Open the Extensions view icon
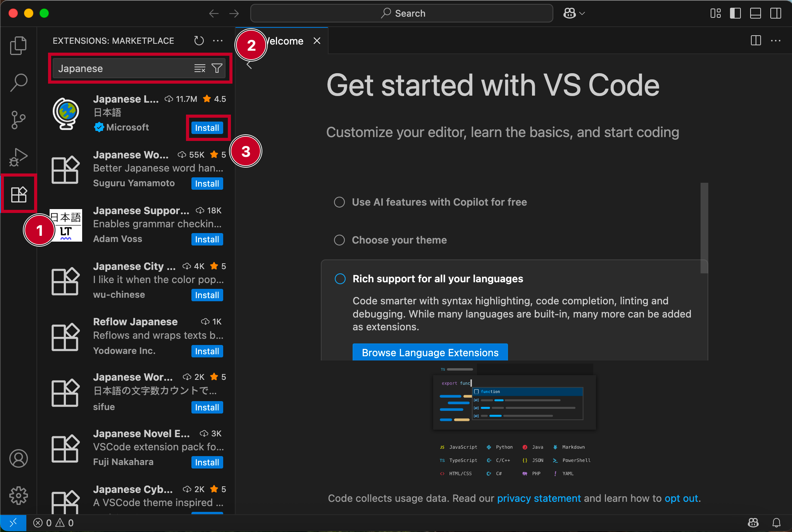 18,194
